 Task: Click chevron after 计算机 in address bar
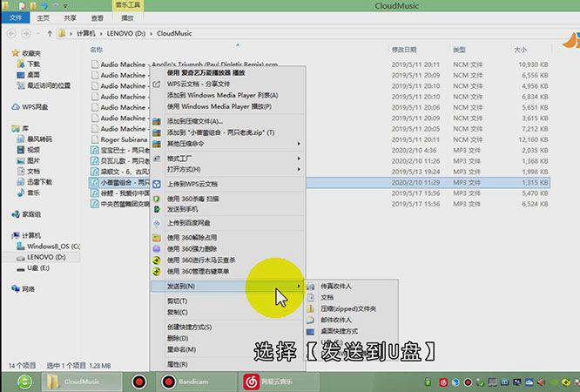pos(101,34)
